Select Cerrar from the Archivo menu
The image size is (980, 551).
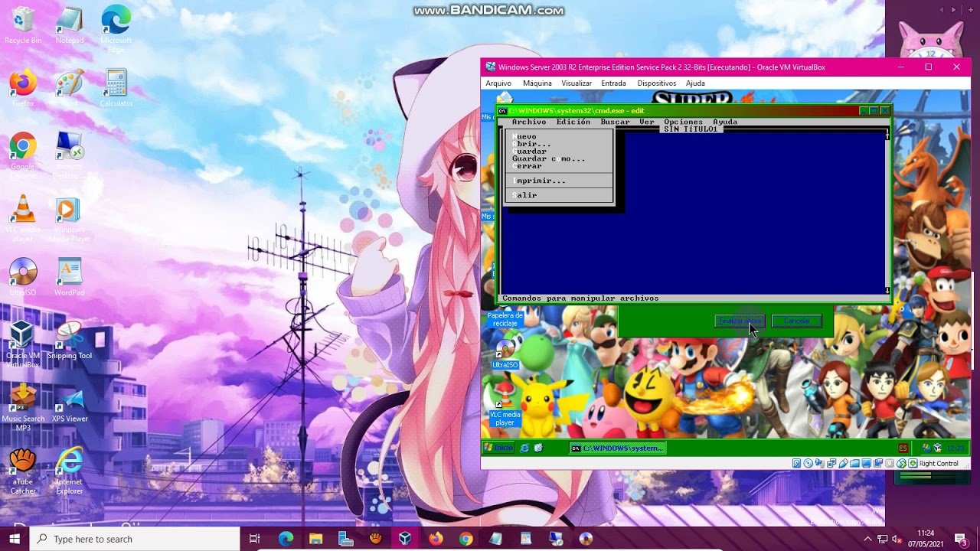coord(560,166)
